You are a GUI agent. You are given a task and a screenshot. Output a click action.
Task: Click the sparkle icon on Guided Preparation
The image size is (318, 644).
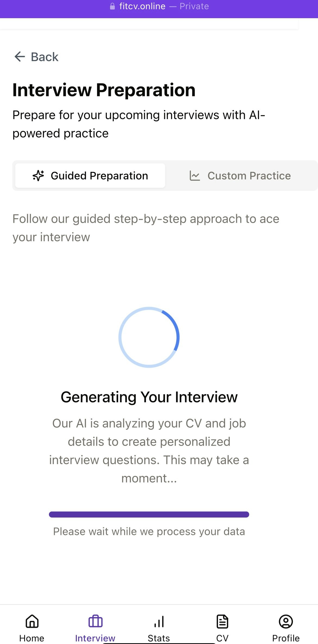point(38,176)
